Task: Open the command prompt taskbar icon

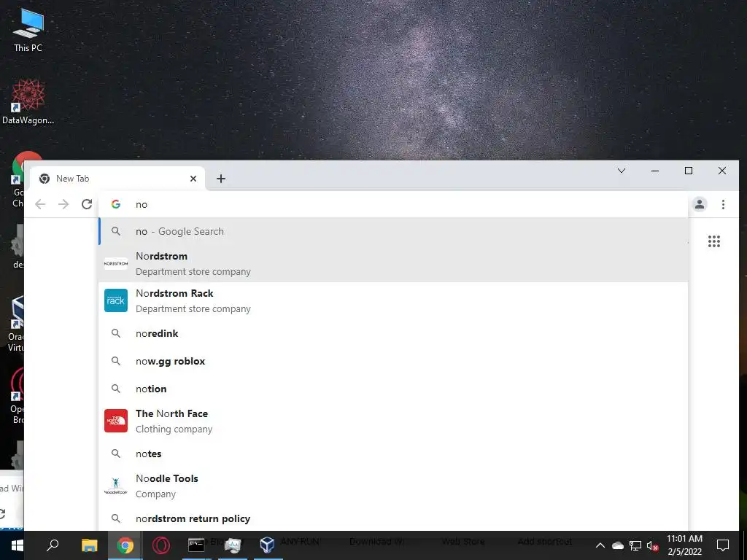Action: pos(196,545)
